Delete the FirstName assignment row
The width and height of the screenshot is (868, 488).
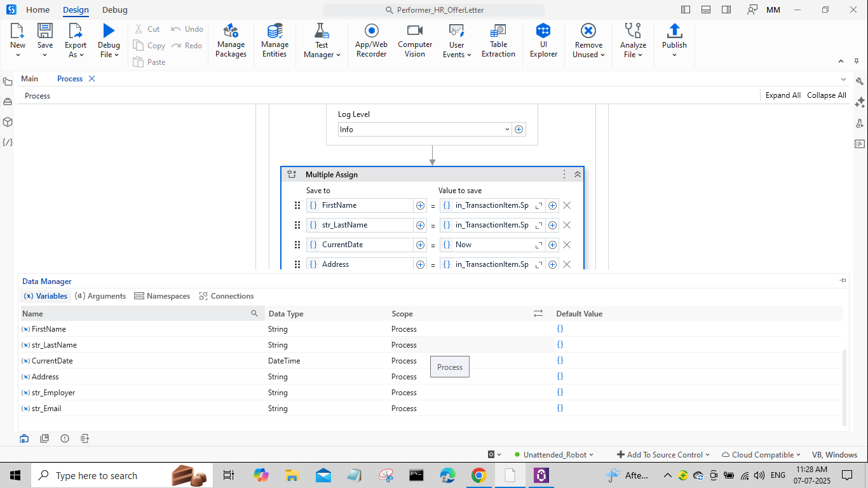[567, 205]
